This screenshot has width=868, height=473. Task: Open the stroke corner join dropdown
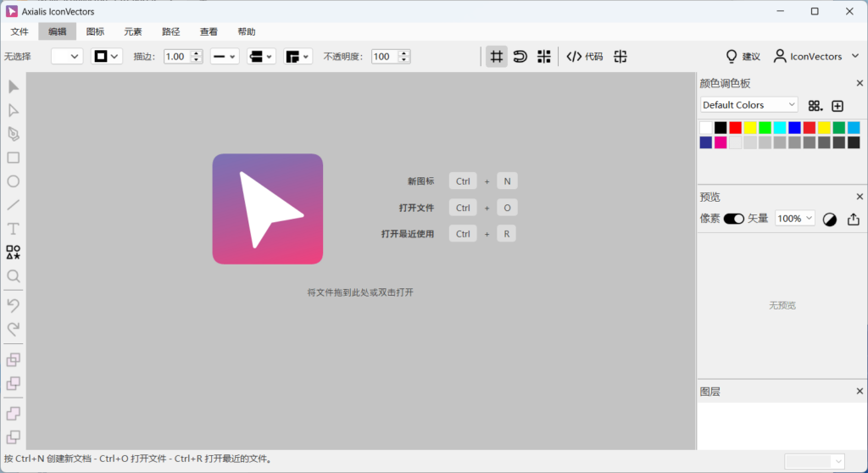[298, 57]
